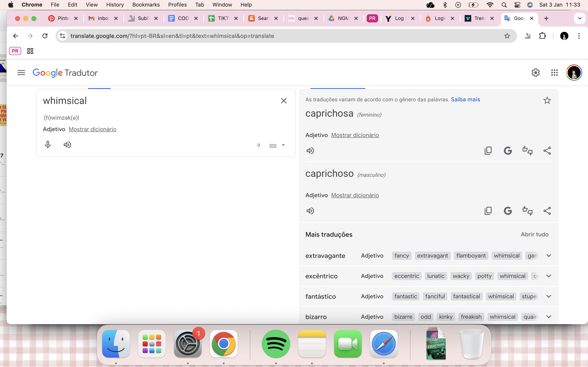Image resolution: width=588 pixels, height=367 pixels.
Task: Open Google apps grid
Action: pyautogui.click(x=554, y=73)
